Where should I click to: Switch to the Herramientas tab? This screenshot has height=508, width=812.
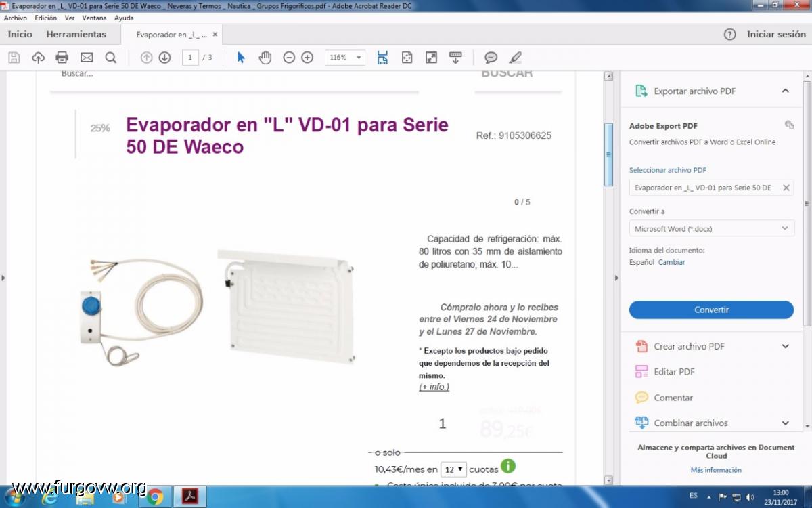[76, 35]
